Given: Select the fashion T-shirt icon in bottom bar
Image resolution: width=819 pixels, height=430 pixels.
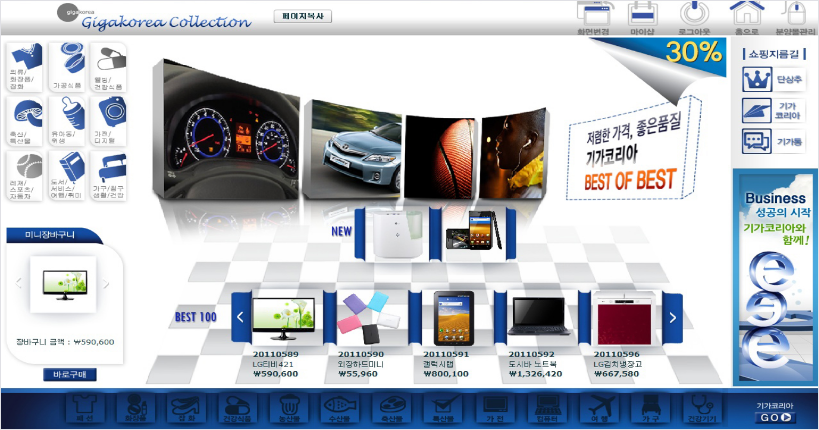Looking at the screenshot, I should (x=85, y=409).
